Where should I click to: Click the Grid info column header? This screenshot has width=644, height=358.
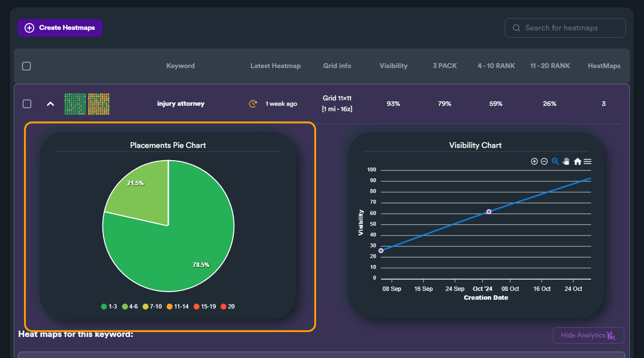tap(337, 66)
